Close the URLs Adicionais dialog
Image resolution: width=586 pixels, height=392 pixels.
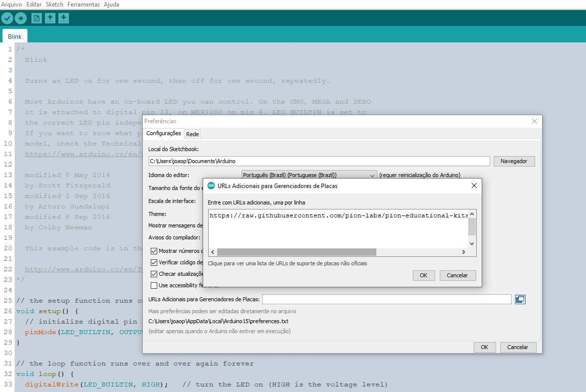tap(474, 186)
